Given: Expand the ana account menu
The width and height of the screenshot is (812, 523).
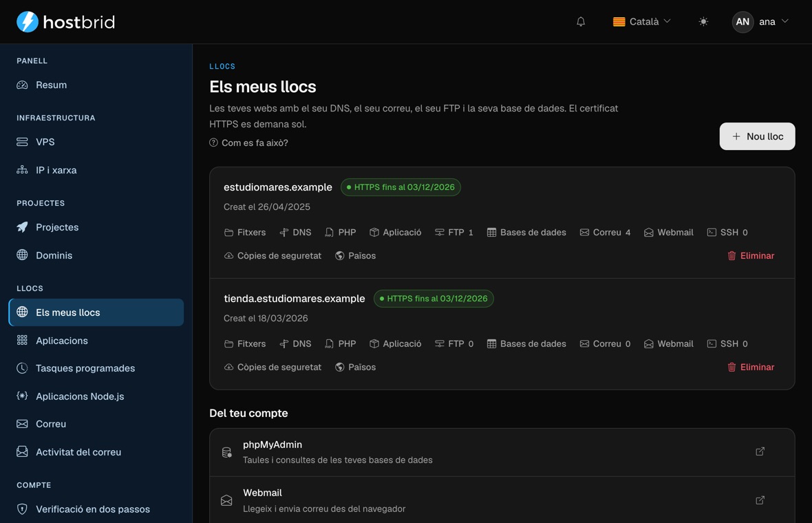Looking at the screenshot, I should click(760, 22).
